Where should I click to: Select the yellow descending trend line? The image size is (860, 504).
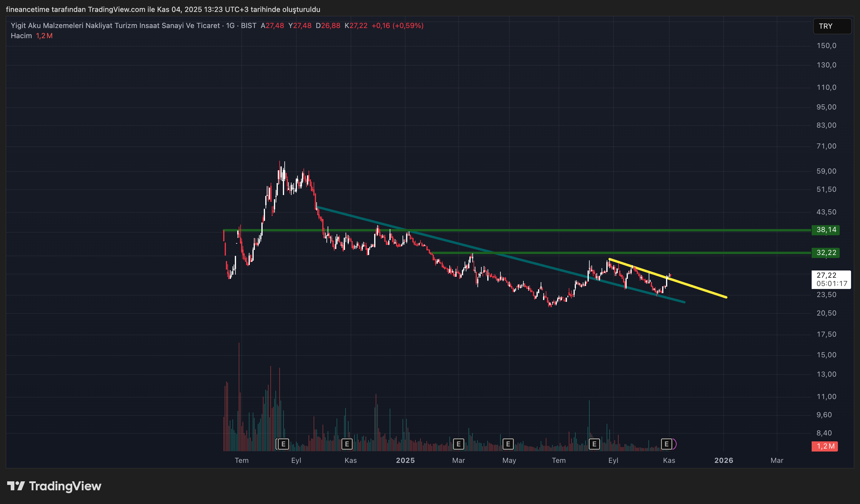(696, 287)
